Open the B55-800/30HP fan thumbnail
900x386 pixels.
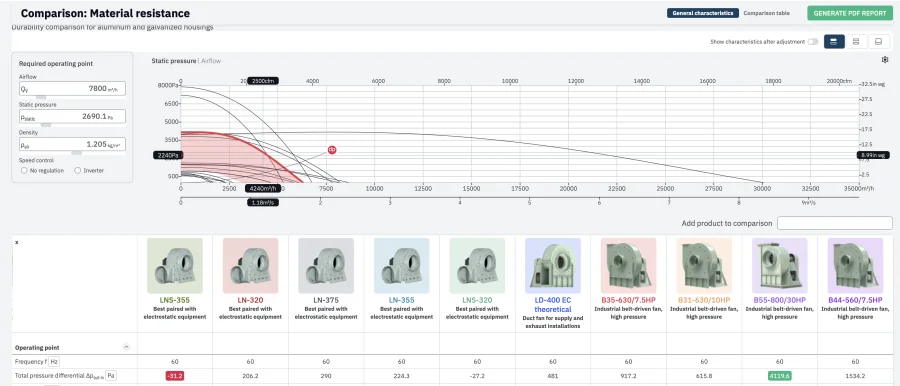pos(779,265)
